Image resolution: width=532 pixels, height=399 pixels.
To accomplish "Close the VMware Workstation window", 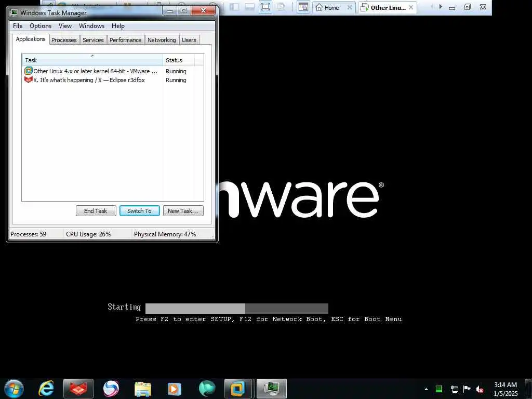I will tap(483, 7).
